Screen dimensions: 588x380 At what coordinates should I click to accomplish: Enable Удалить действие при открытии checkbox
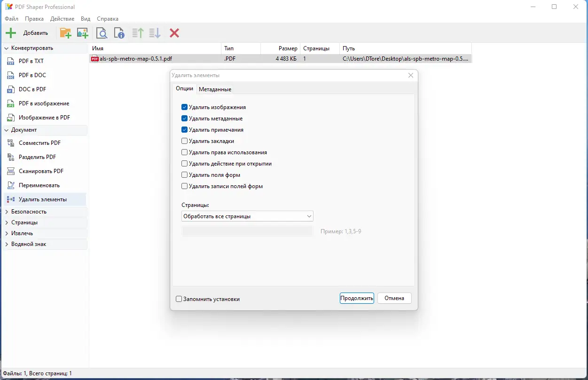(184, 164)
